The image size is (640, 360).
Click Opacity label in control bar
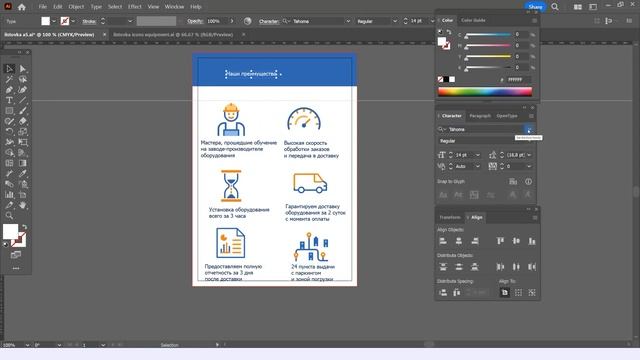click(196, 21)
